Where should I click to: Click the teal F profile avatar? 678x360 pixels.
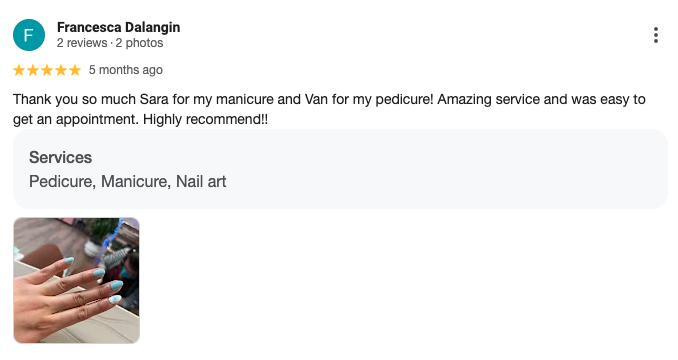(29, 35)
